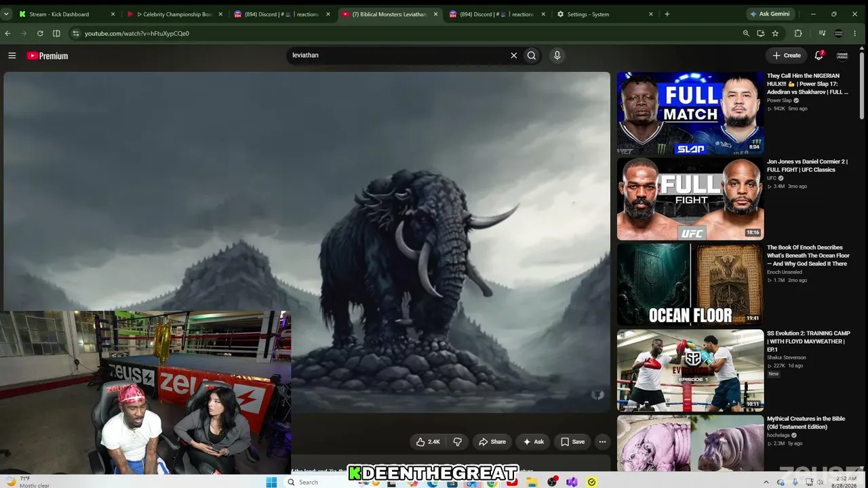This screenshot has height=488, width=868.
Task: Switch to Celebrity Championship Boxing tab
Action: (175, 14)
